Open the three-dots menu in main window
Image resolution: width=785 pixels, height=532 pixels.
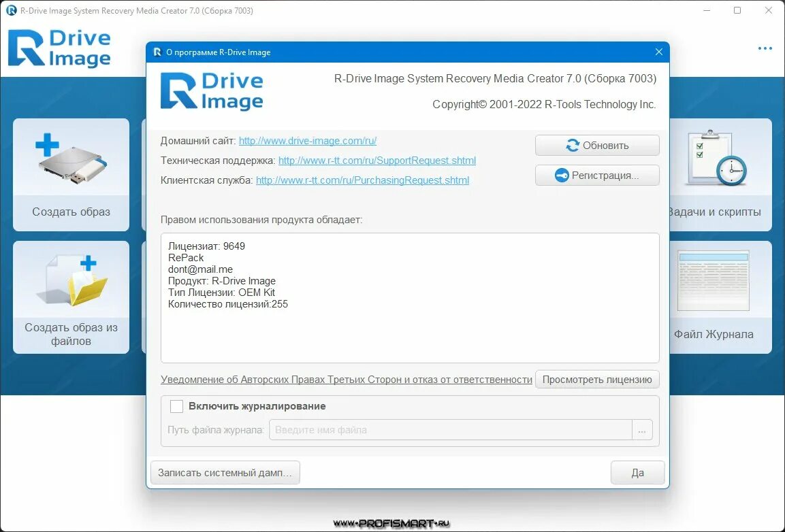point(765,48)
